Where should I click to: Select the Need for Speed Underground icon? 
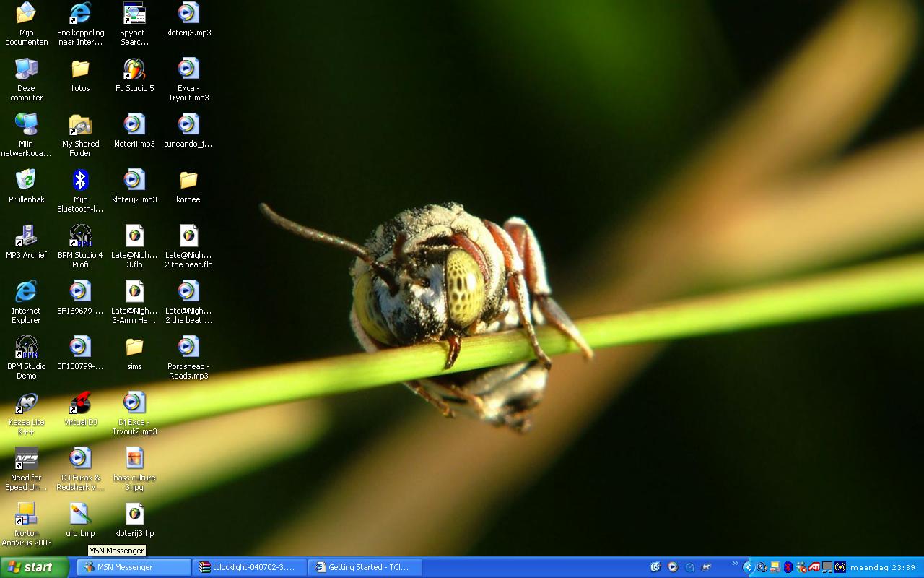coord(26,460)
